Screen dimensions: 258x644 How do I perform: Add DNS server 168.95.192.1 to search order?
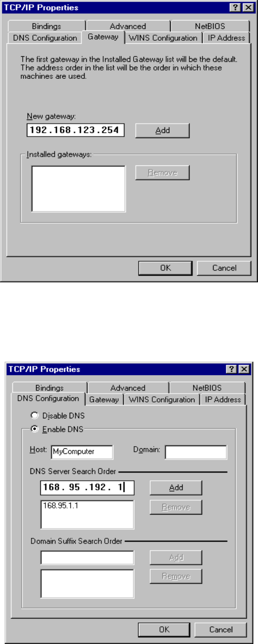[x=176, y=487]
